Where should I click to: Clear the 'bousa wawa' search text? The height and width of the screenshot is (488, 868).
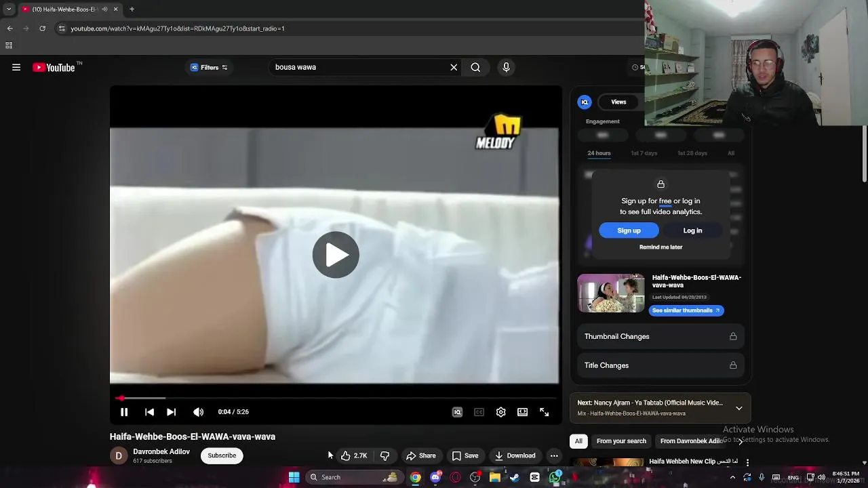454,67
